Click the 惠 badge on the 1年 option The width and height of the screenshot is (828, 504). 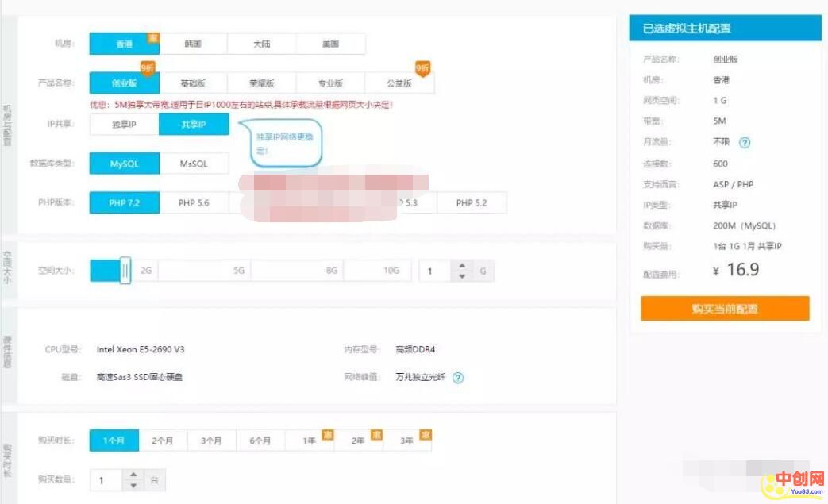pos(326,434)
